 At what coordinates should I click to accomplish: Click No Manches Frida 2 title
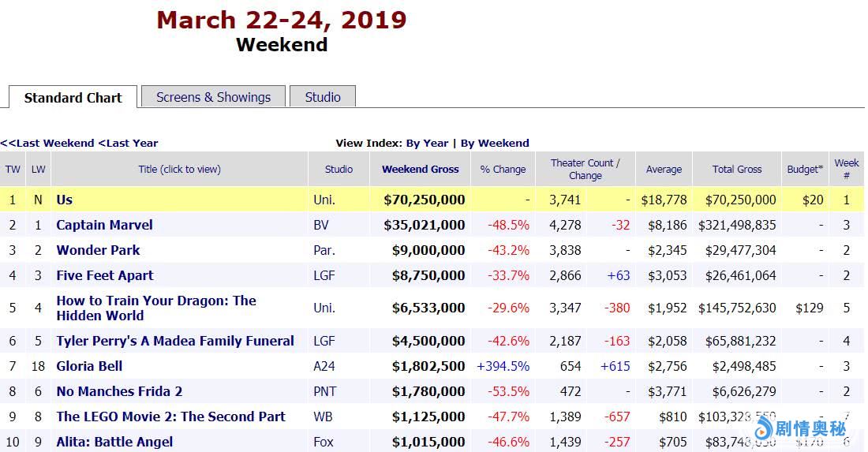click(119, 391)
